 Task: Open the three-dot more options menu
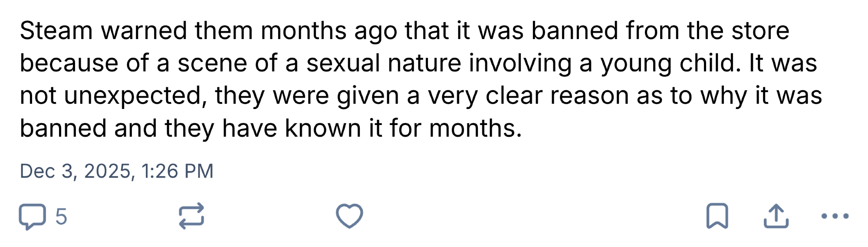click(x=835, y=216)
